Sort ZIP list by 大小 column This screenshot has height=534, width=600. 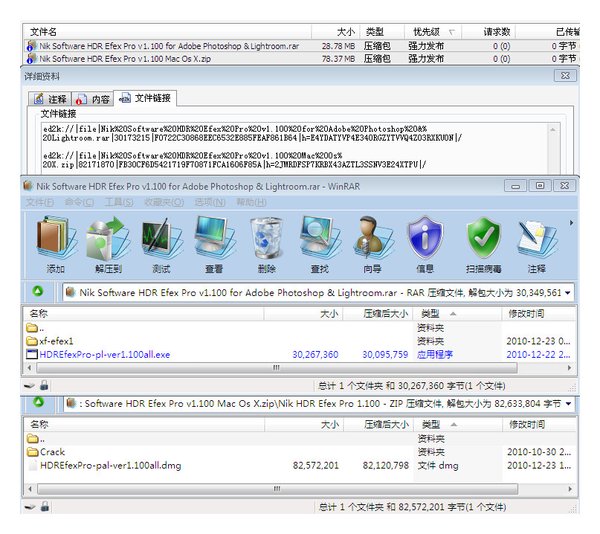point(305,425)
